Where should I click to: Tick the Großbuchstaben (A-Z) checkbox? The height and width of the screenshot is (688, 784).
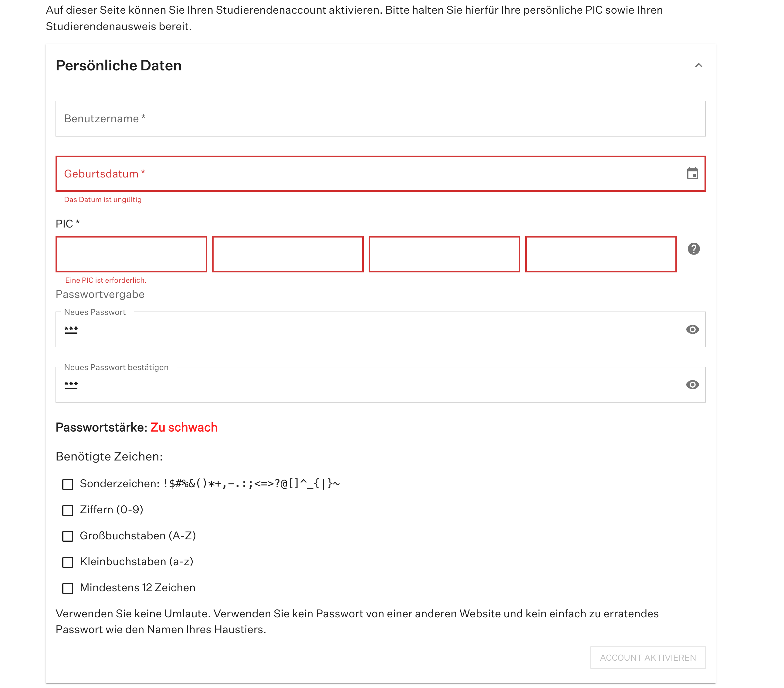click(67, 536)
